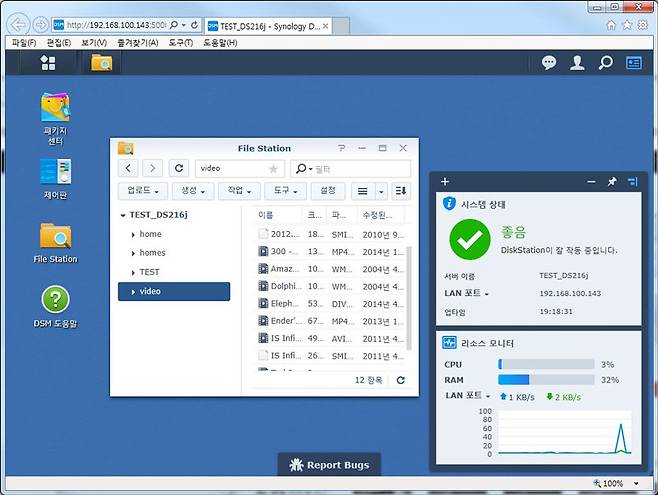Open the view mode dropdown arrow
The height and width of the screenshot is (495, 658).
click(x=381, y=191)
